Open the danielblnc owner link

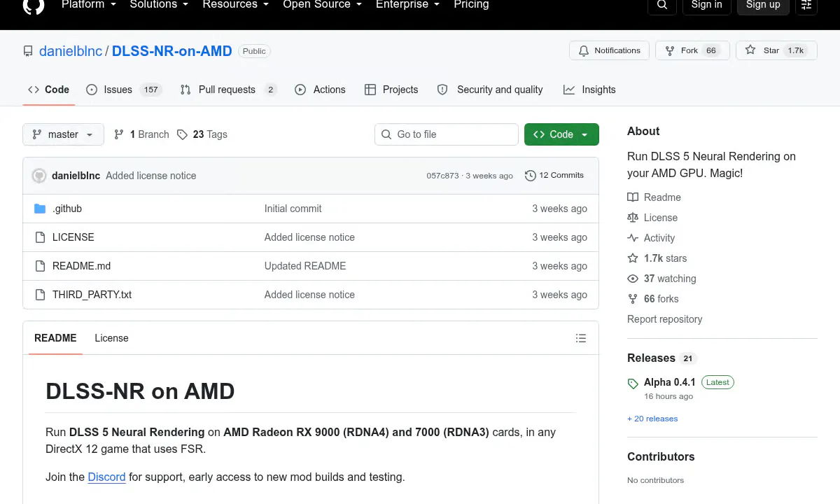click(71, 51)
